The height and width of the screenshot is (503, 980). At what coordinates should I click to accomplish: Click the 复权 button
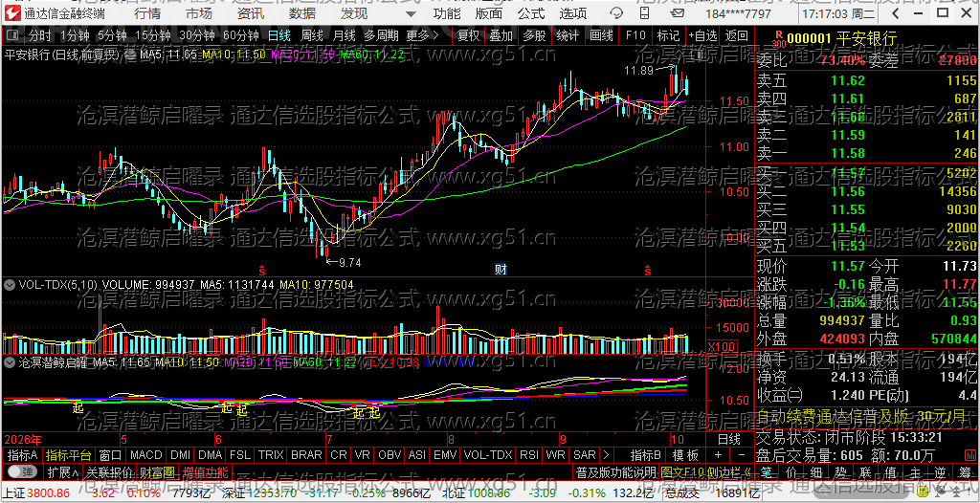469,36
